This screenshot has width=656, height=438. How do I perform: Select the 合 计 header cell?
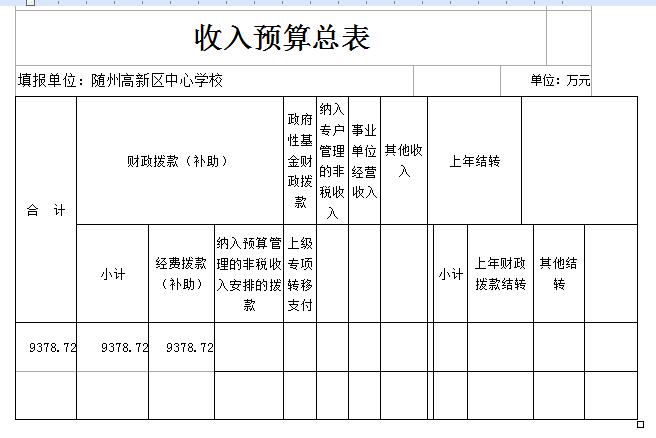46,210
